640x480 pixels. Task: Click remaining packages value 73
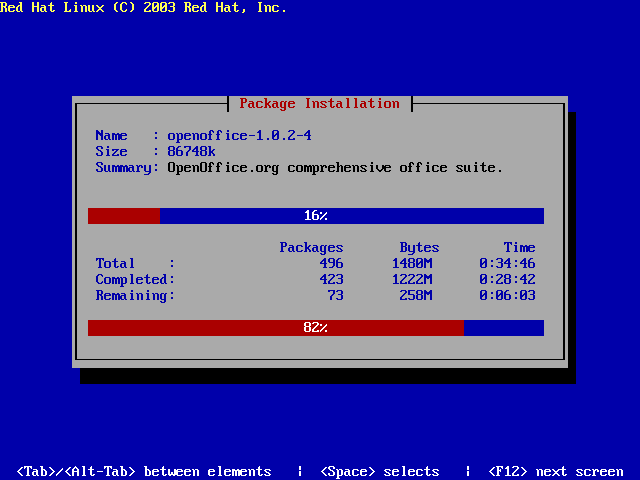(336, 296)
